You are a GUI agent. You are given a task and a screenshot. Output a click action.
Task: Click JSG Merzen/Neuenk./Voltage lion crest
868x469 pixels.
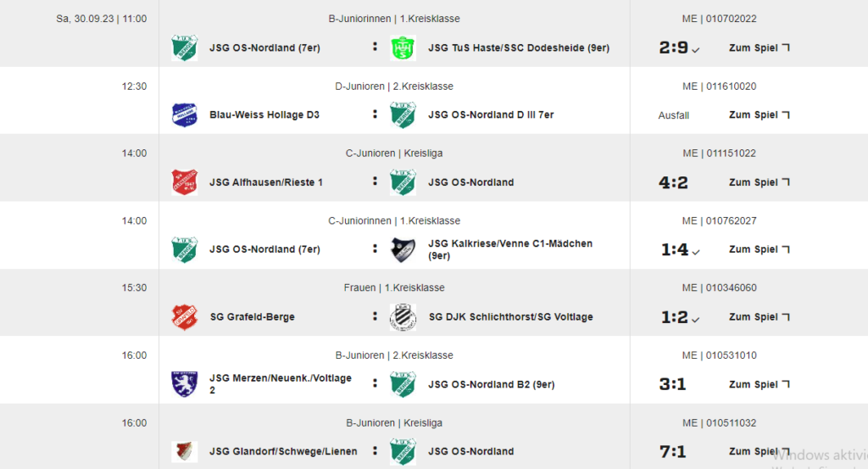point(184,384)
